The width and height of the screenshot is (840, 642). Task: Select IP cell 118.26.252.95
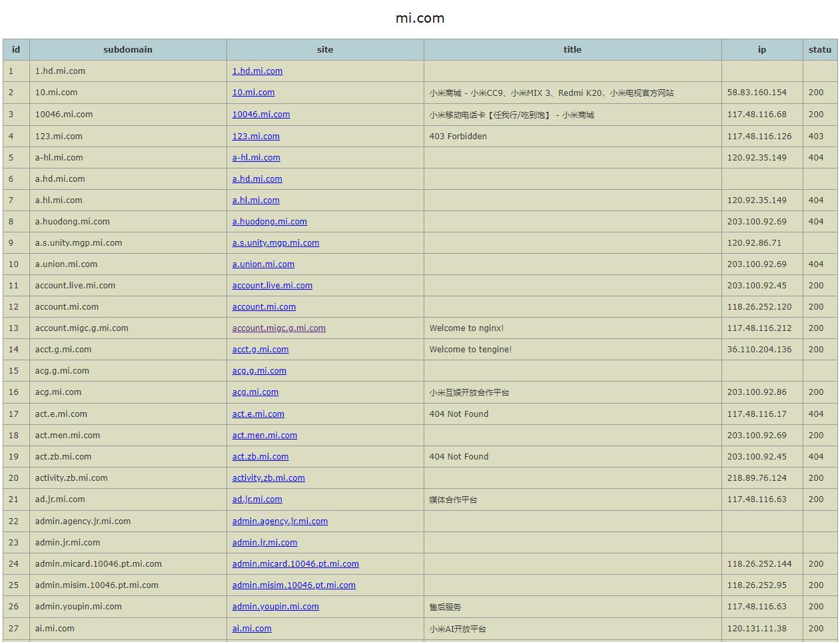[x=762, y=585]
